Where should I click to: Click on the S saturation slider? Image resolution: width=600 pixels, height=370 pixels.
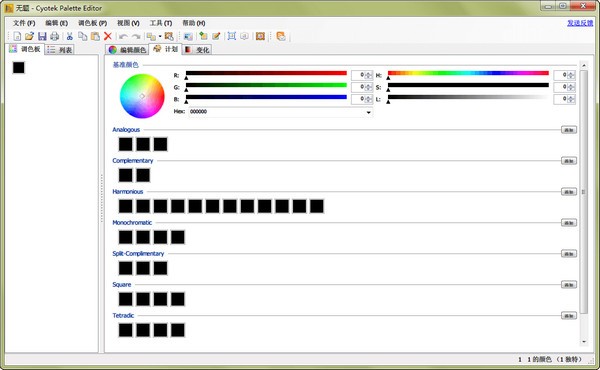(468, 85)
